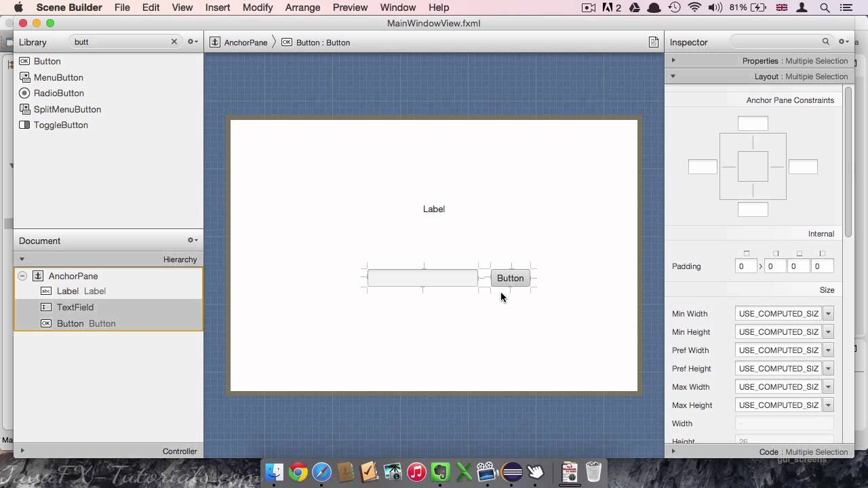This screenshot has width=868, height=488.
Task: Click the bottom anchor constraint field
Action: pos(753,209)
